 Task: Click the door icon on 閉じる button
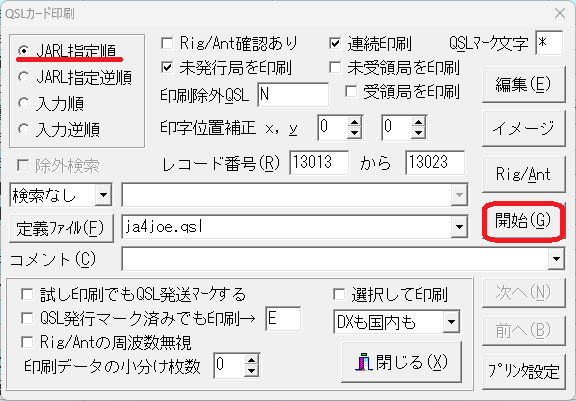tap(364, 362)
